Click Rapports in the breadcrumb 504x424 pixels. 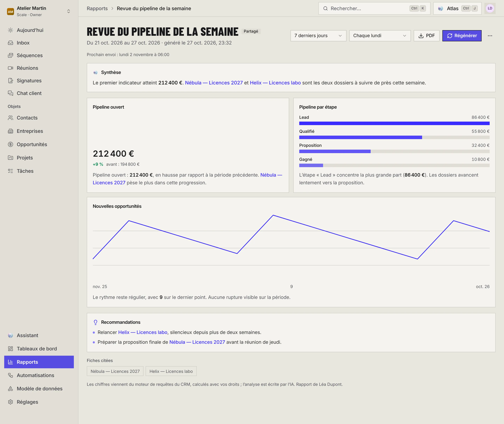pos(97,8)
